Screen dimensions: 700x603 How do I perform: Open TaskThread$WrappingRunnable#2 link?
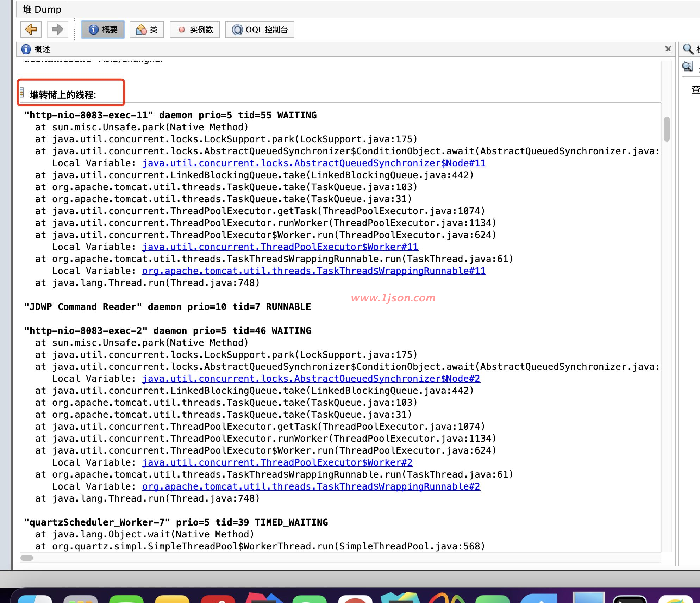click(x=311, y=486)
